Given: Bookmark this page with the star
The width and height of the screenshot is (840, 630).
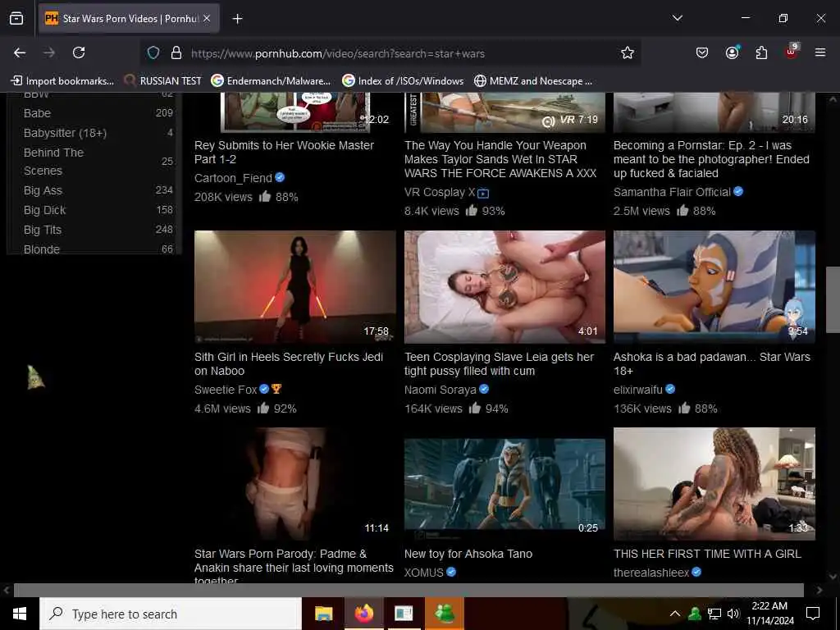Looking at the screenshot, I should click(628, 52).
